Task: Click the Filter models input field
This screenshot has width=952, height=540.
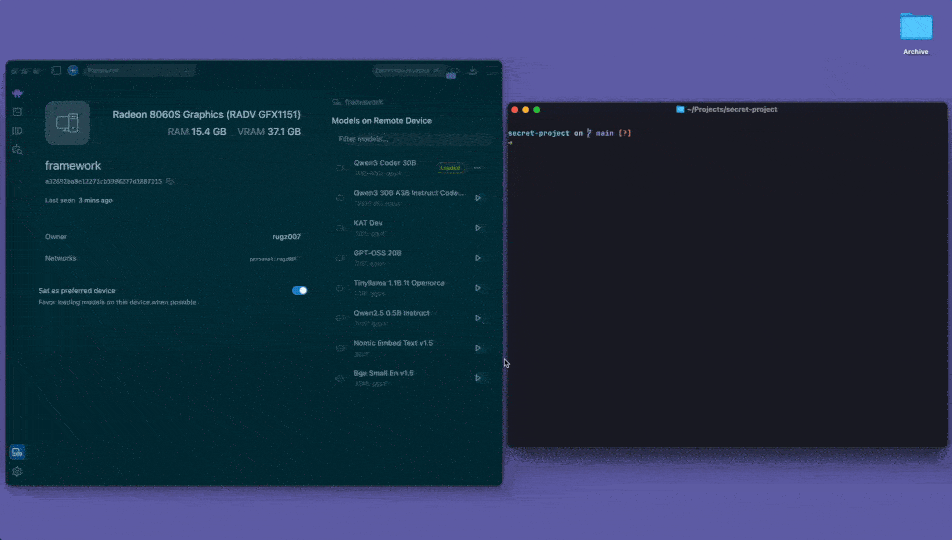Action: point(400,139)
